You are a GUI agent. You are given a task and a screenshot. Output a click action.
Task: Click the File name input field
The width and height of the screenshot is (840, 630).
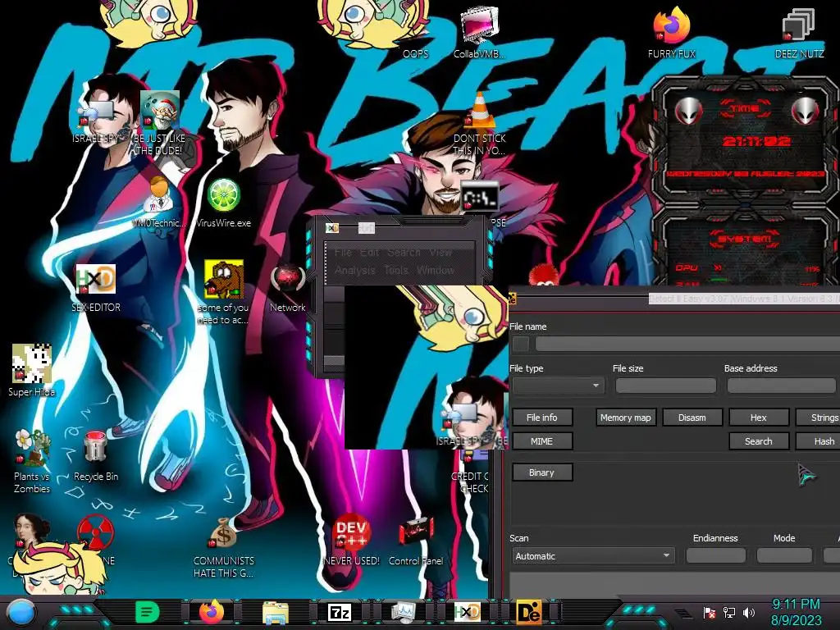687,344
